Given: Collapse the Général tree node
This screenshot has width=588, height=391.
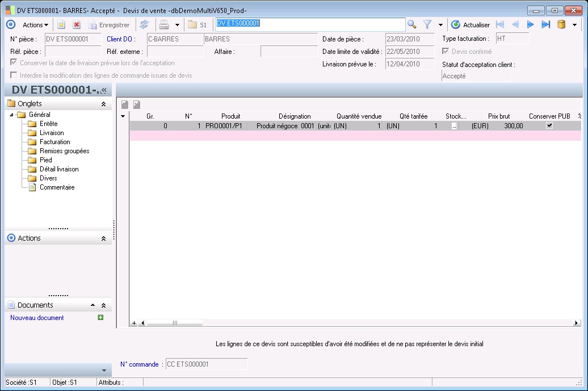Looking at the screenshot, I should click(12, 115).
